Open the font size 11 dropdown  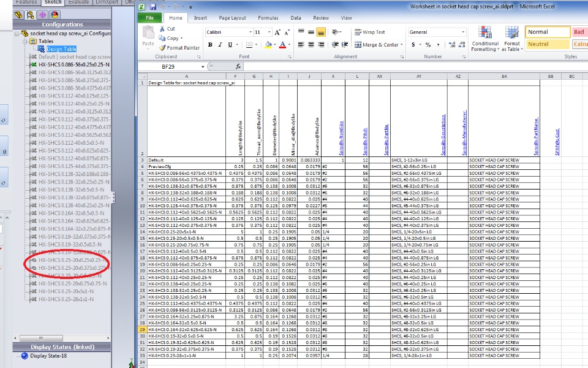[x=269, y=33]
